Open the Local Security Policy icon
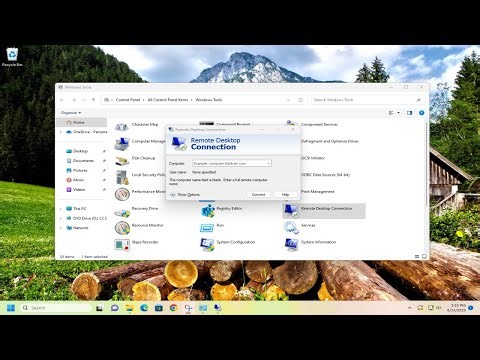 (x=122, y=177)
